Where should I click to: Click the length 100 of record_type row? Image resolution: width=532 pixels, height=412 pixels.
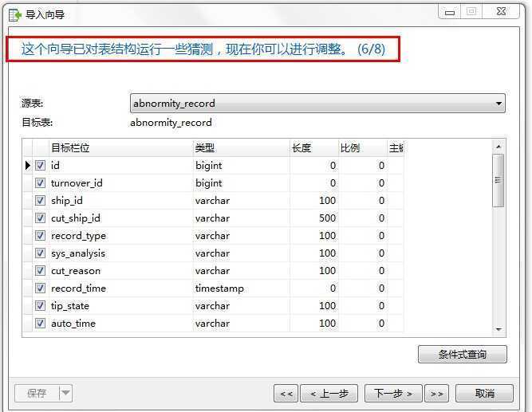click(x=327, y=236)
